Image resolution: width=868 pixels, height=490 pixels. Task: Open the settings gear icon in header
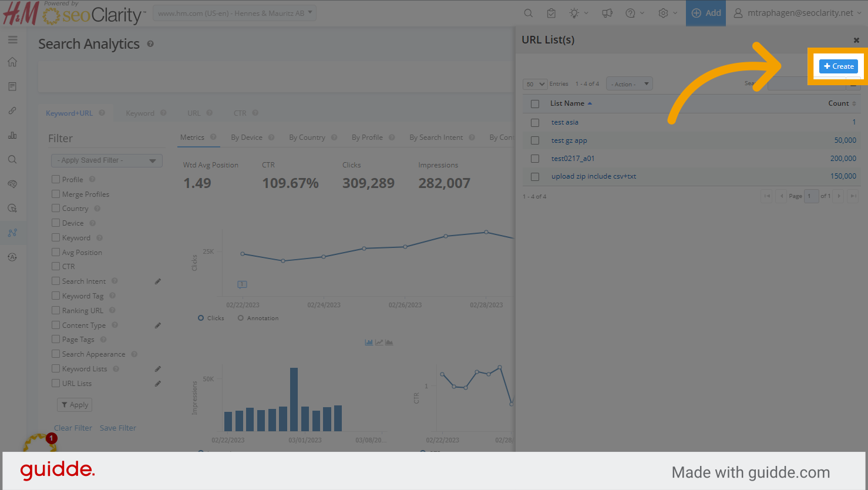pos(663,13)
